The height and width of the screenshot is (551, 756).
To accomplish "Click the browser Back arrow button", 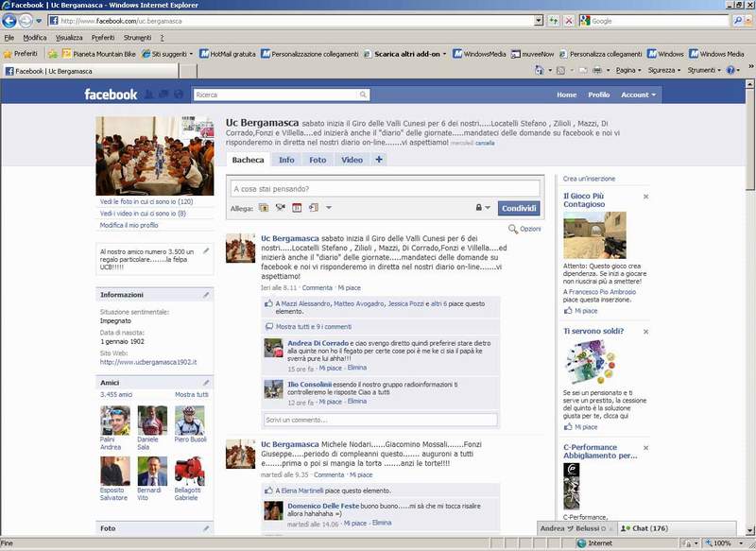I will tap(9, 21).
